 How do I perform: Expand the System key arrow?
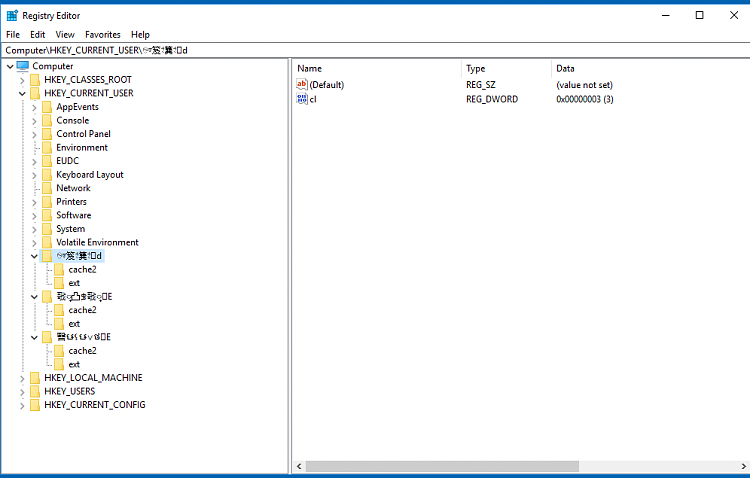pyautogui.click(x=34, y=229)
